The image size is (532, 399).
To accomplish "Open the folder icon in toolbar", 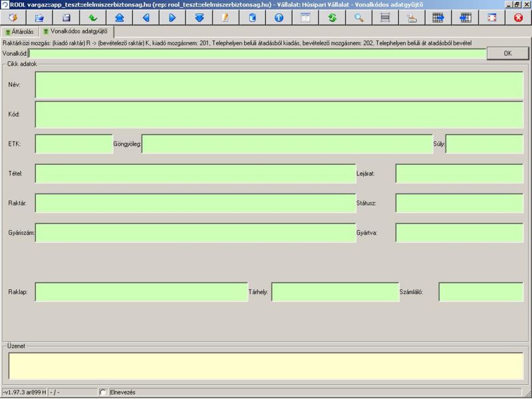I will point(40,18).
